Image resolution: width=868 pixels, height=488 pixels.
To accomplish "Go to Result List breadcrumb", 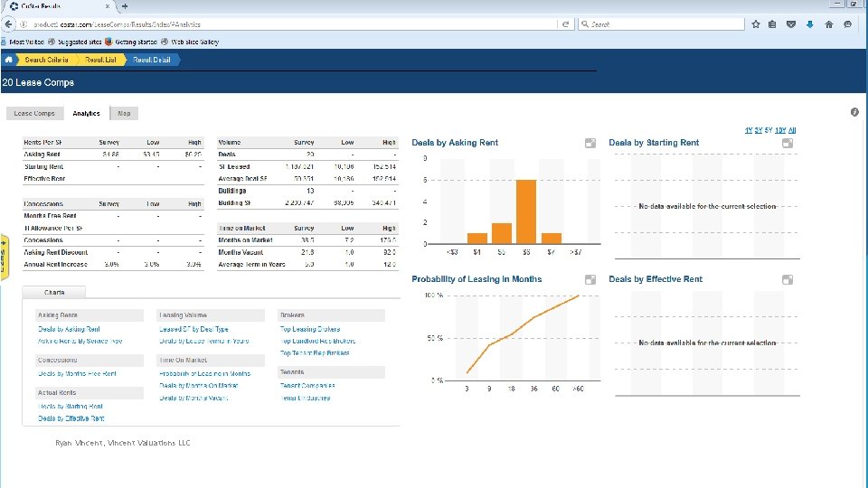I will (x=100, y=60).
